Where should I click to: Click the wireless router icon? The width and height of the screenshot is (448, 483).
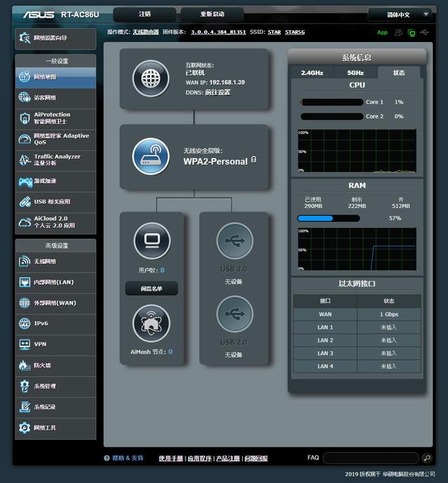(150, 157)
